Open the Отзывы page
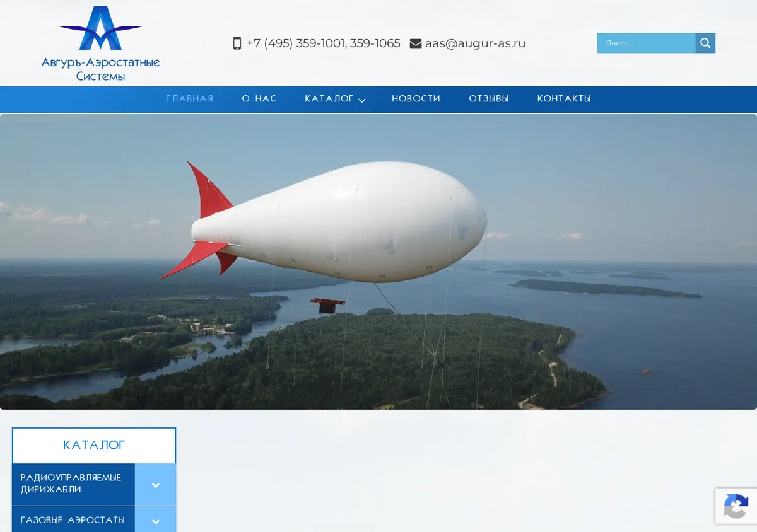 [489, 99]
